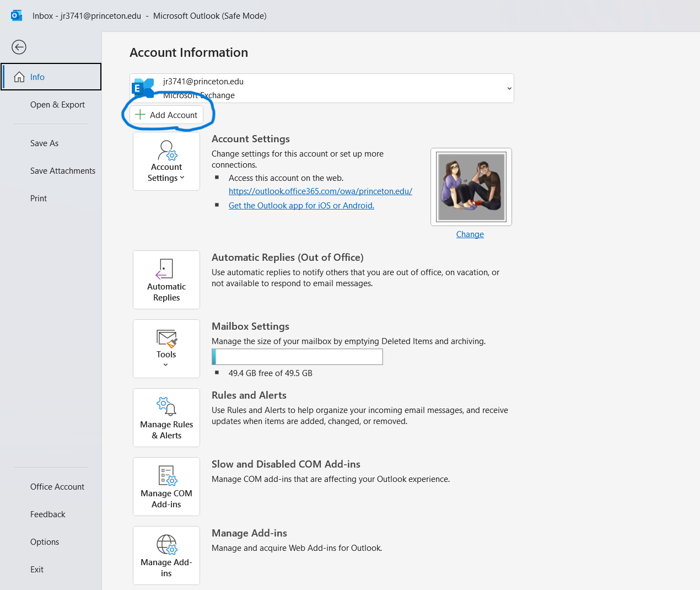
Task: Click the back arrow icon
Action: (x=19, y=47)
